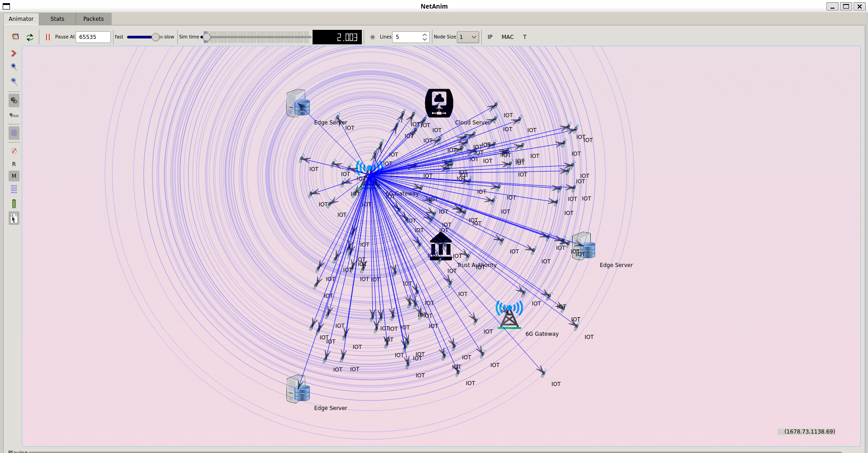Click the IP button
This screenshot has width=868, height=453.
(490, 37)
